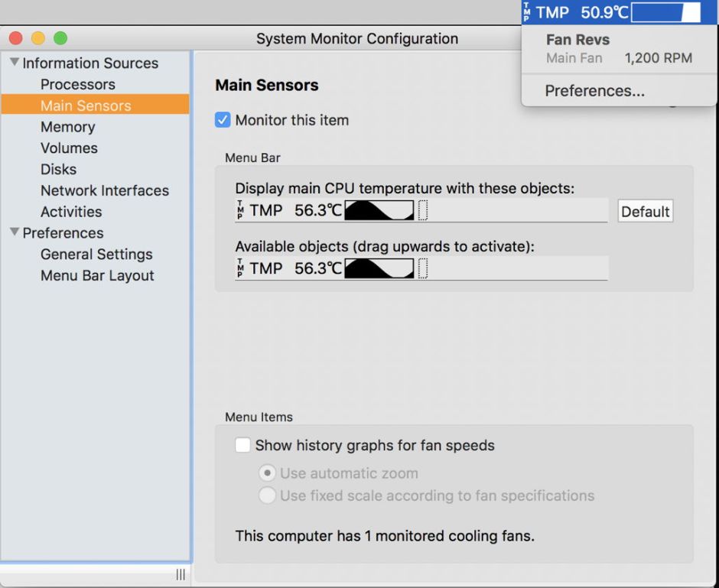Click the TMP badge icon beside the active temperature display
The height and width of the screenshot is (588, 719).
(239, 209)
